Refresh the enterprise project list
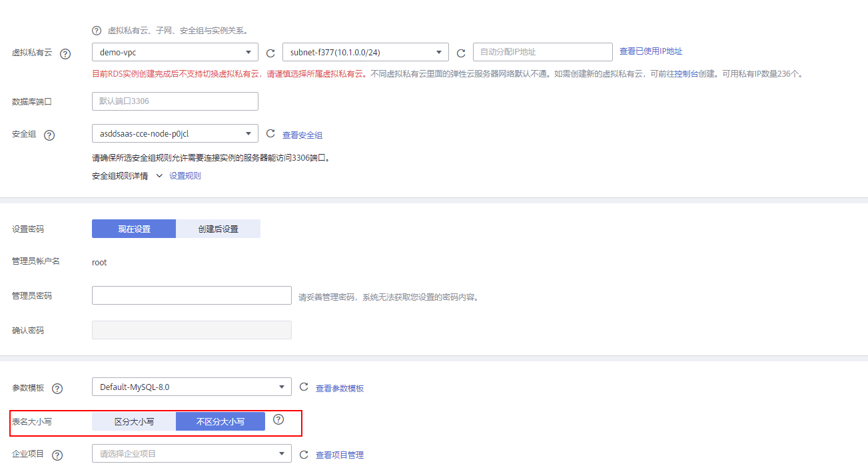Screen dimensions: 868x474 click(304, 455)
